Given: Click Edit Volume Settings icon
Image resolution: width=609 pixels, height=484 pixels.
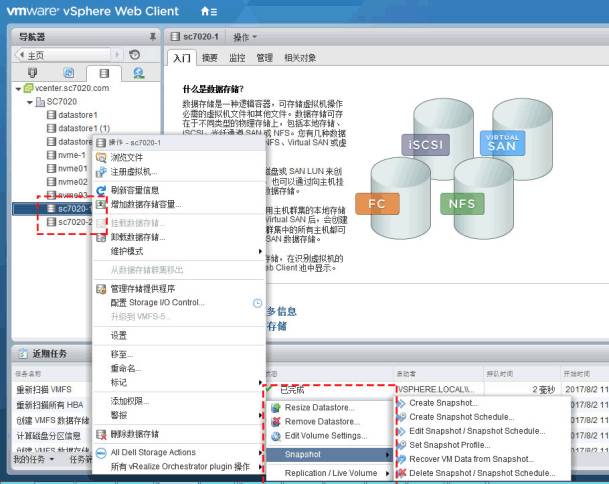Looking at the screenshot, I should [276, 436].
